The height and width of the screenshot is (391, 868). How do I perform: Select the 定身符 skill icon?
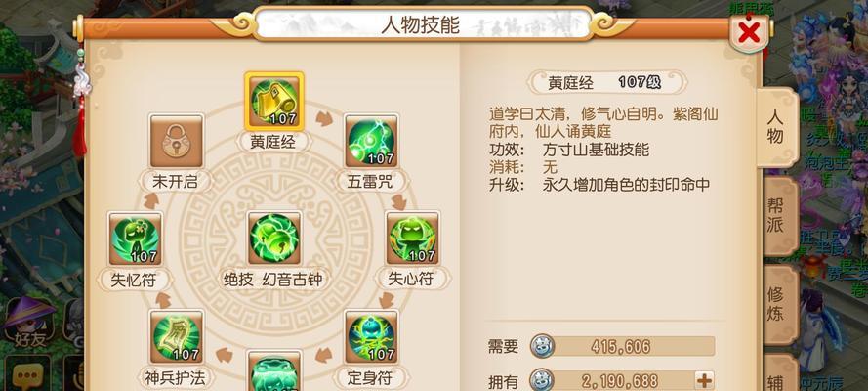click(x=371, y=336)
